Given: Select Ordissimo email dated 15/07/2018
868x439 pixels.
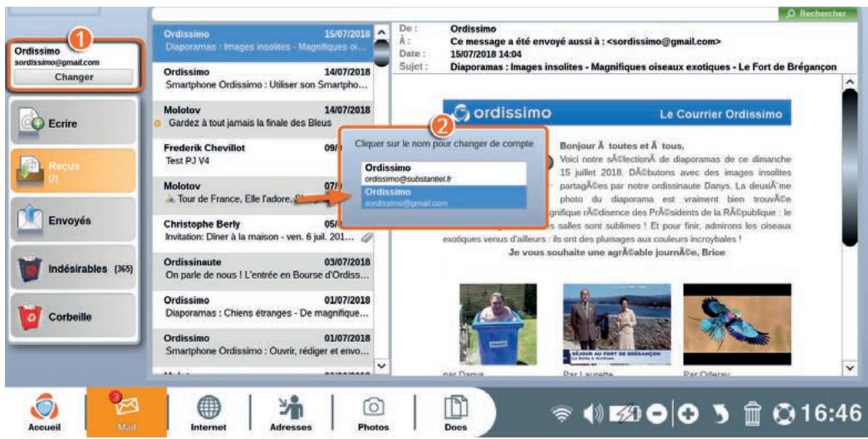Looking at the screenshot, I should pos(263,41).
